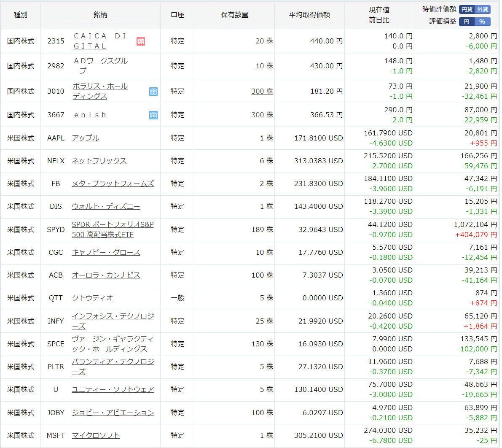Open ネットフリックス stock link
Image resolution: width=502 pixels, height=448 pixels.
pyautogui.click(x=99, y=161)
